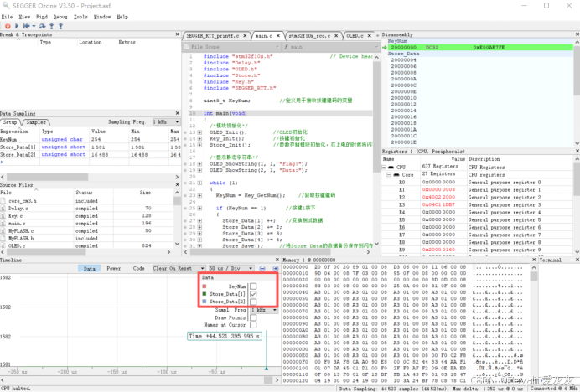580x392 pixels.
Task: Click the green program counter arrow in Disassembly
Action: [x=385, y=48]
